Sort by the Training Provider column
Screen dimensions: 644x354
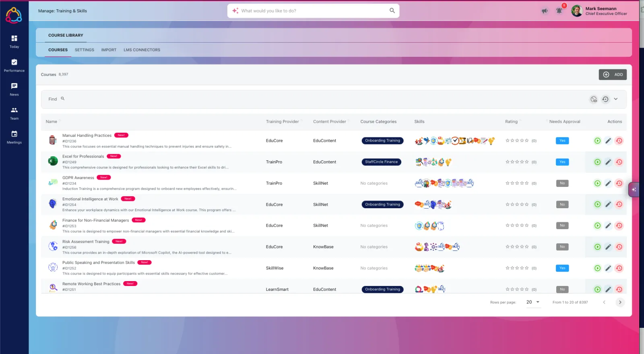click(x=282, y=122)
